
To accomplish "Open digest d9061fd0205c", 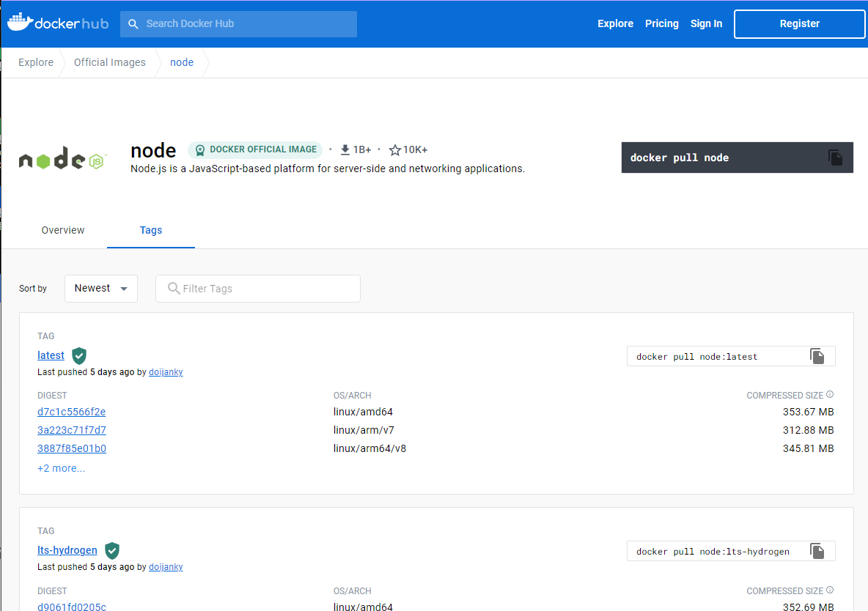I will click(71, 607).
